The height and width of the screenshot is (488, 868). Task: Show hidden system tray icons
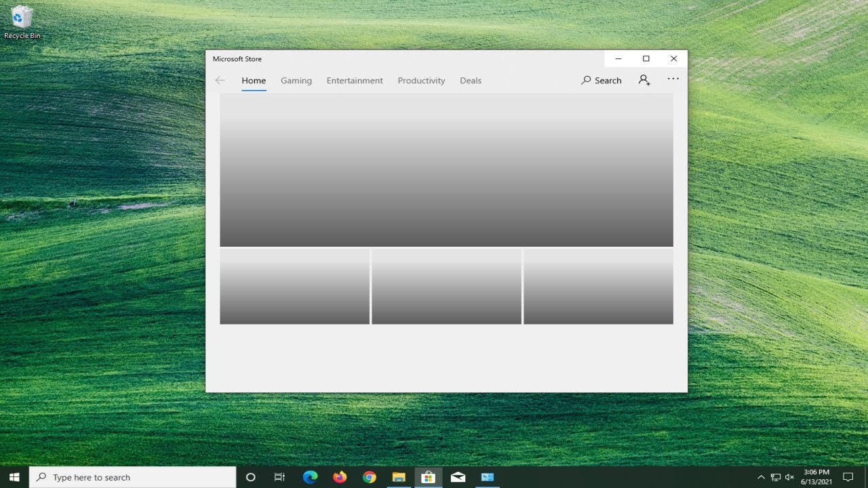(x=761, y=477)
